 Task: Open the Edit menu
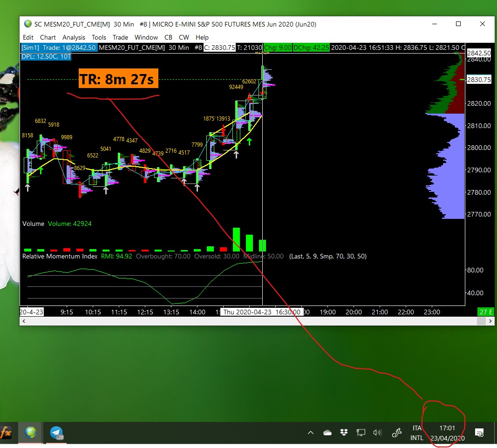click(x=28, y=37)
